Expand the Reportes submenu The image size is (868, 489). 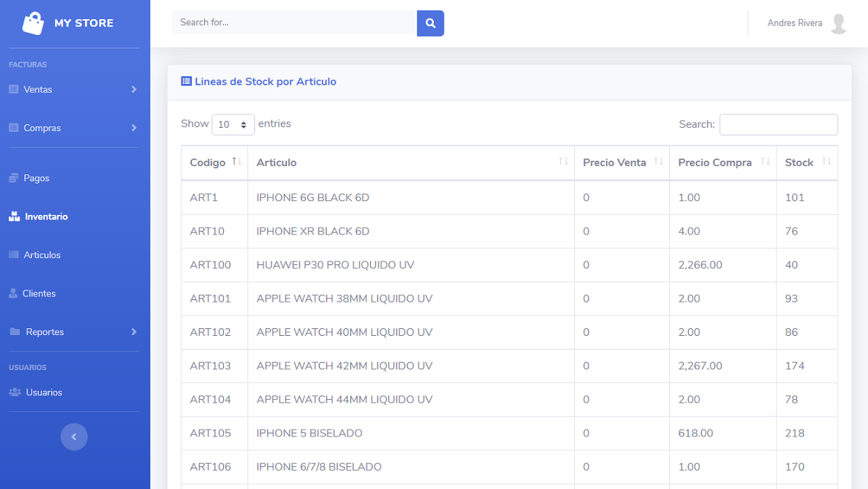[73, 332]
